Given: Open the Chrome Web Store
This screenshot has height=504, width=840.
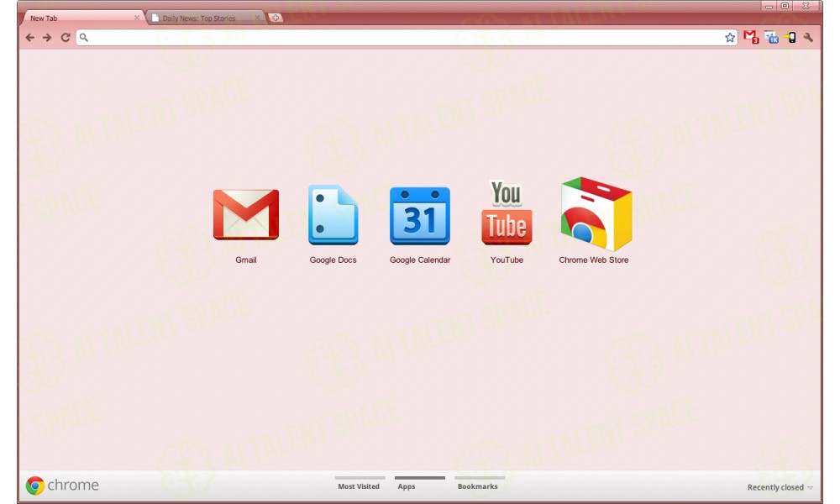Looking at the screenshot, I should coord(596,213).
